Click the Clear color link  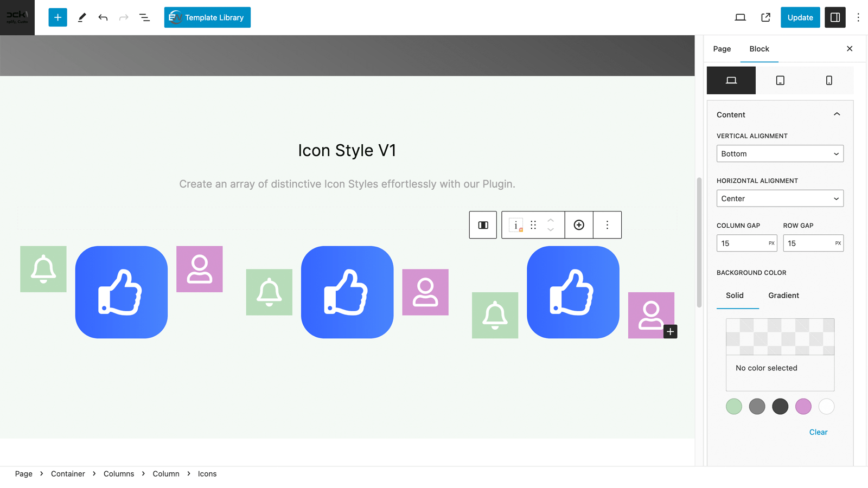point(818,432)
